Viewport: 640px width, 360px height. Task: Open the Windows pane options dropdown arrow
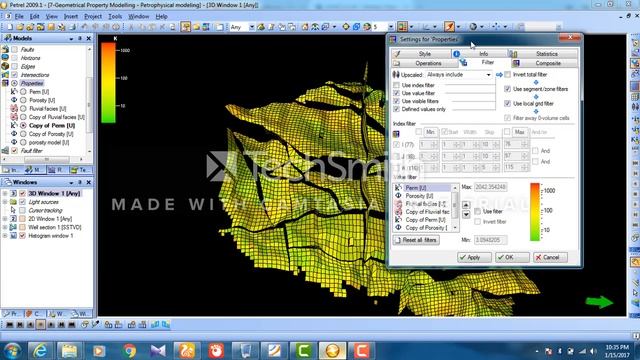click(71, 182)
